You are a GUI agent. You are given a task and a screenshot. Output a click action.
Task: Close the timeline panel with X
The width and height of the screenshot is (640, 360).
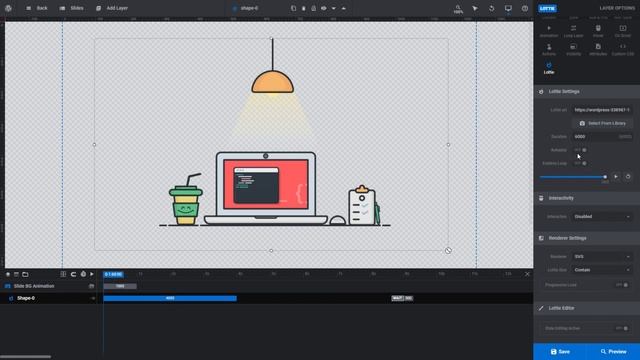527,274
